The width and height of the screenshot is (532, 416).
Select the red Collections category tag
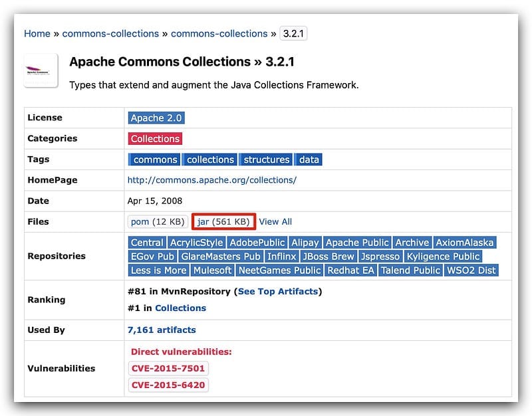(x=155, y=139)
